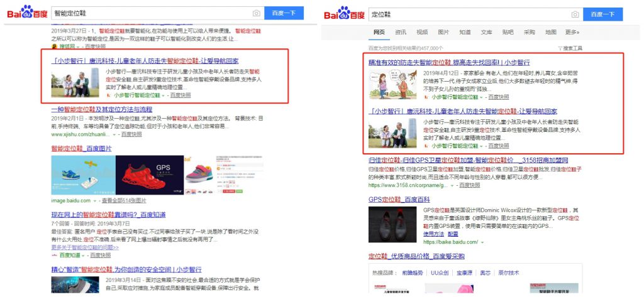The width and height of the screenshot is (644, 297).
Task: Open 精心"智造"智能定位鞋 result in the left window
Action: (x=126, y=269)
